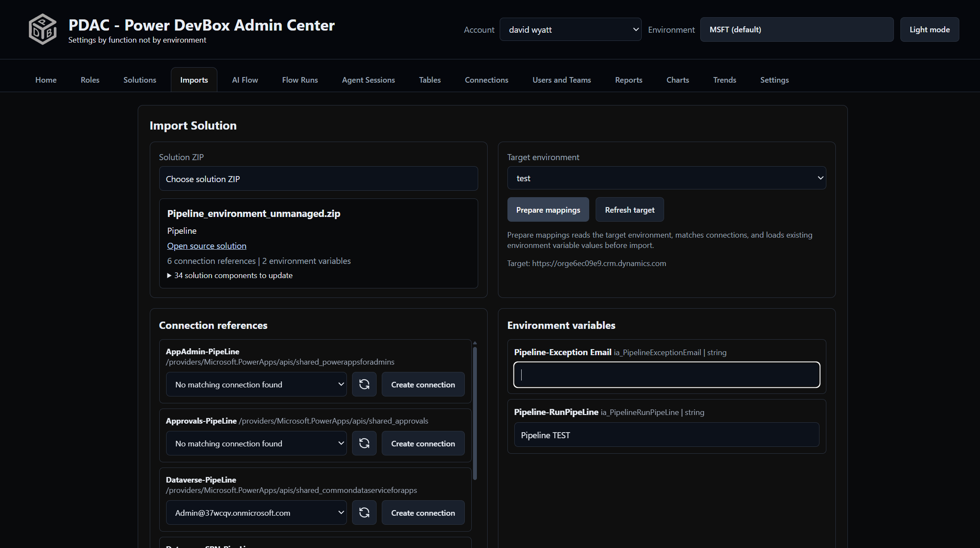Open the Solutions tab
Image resolution: width=980 pixels, height=548 pixels.
(x=140, y=80)
